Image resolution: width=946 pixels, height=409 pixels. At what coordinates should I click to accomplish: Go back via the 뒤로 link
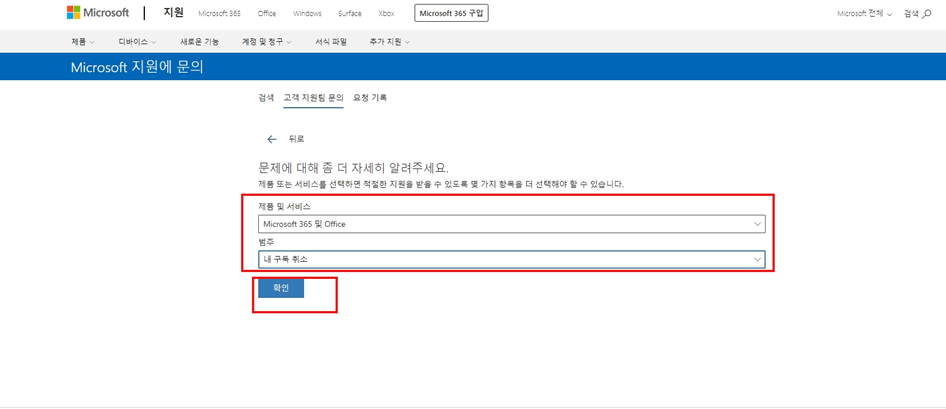pos(296,139)
